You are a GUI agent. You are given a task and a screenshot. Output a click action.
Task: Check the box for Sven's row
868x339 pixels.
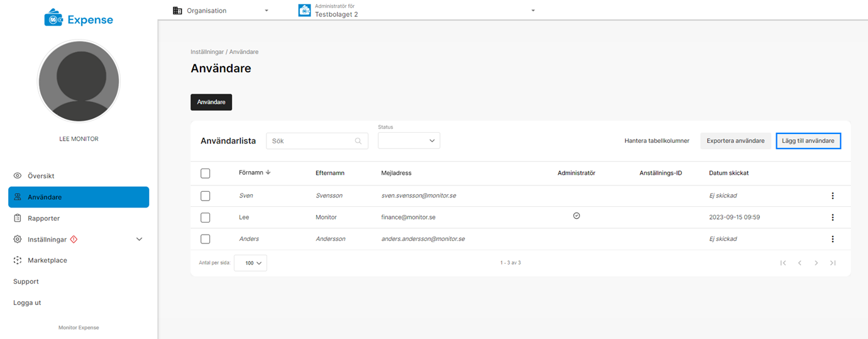tap(205, 196)
